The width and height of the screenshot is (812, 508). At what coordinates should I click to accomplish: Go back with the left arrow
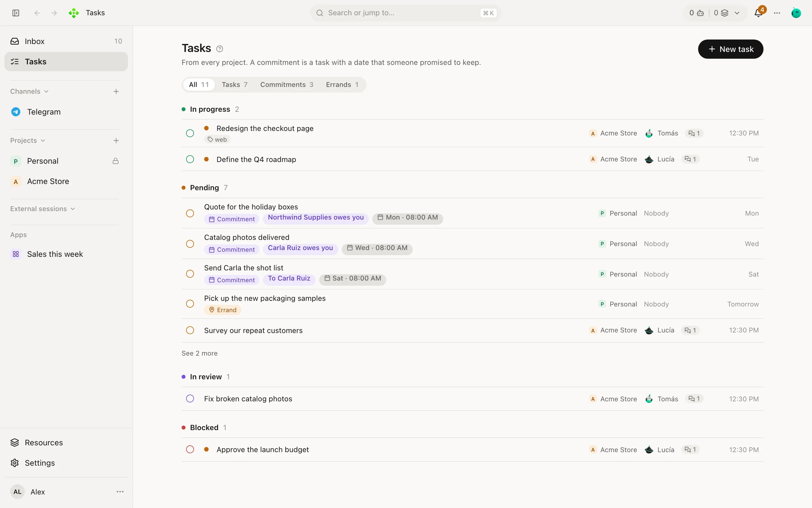coord(37,13)
